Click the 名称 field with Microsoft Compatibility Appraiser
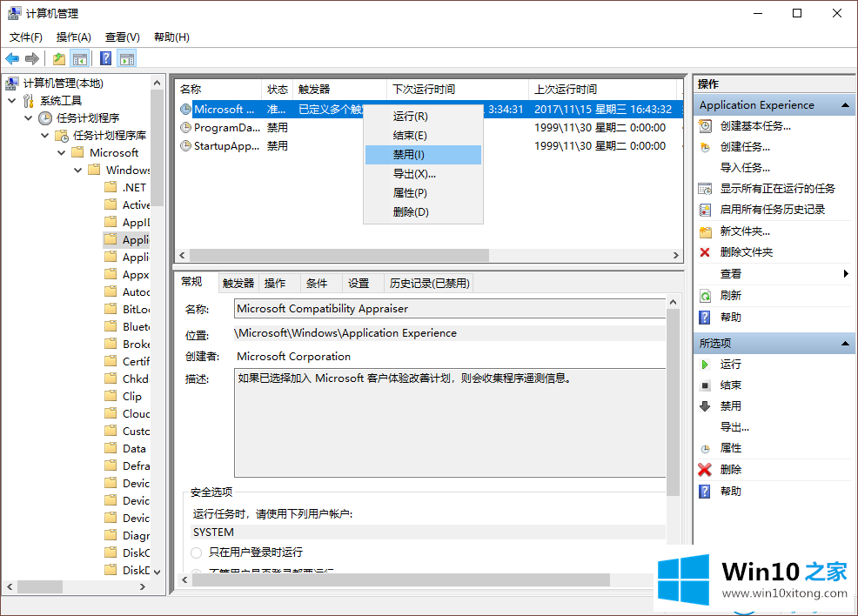Viewport: 858px width, 616px height. [x=449, y=309]
